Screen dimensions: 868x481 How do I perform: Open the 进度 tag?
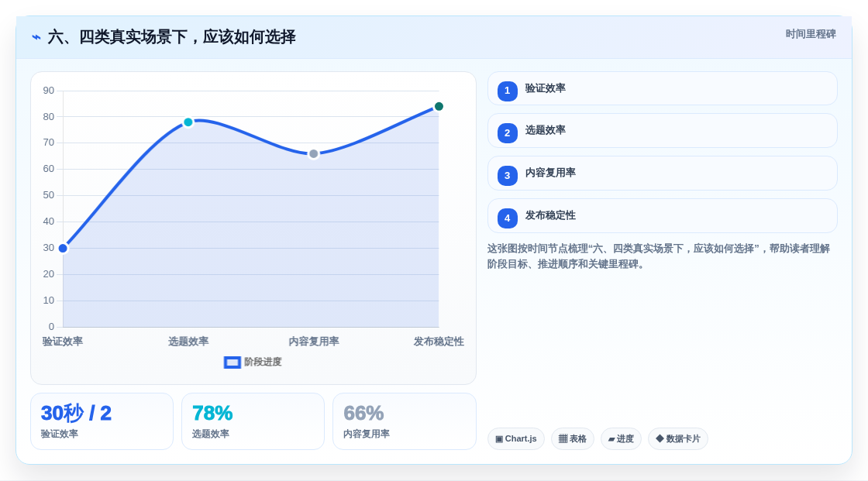(621, 439)
